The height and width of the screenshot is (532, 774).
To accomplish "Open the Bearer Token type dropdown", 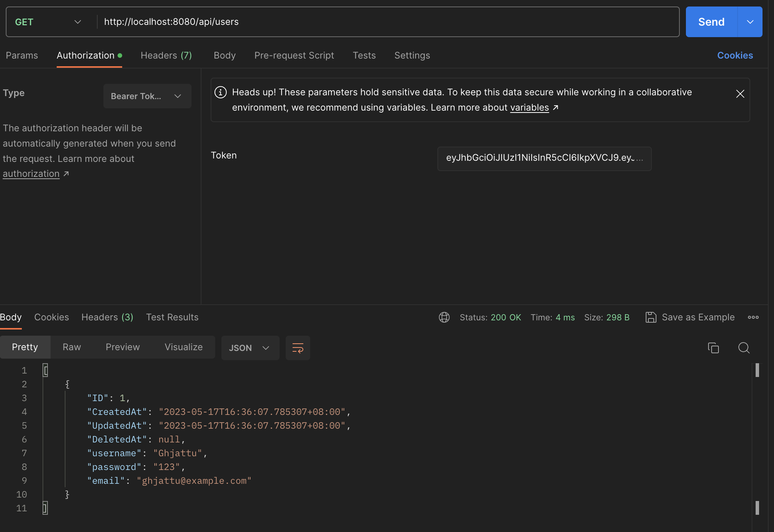I will coord(147,96).
